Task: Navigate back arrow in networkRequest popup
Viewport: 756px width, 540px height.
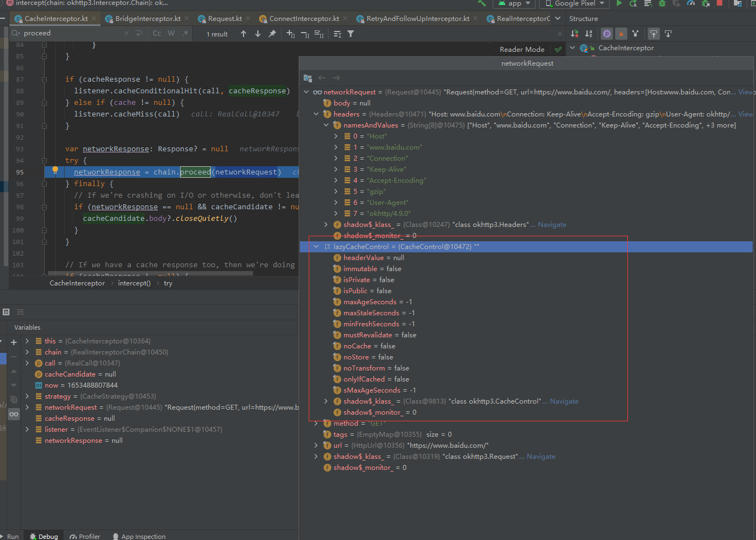Action: (x=322, y=78)
